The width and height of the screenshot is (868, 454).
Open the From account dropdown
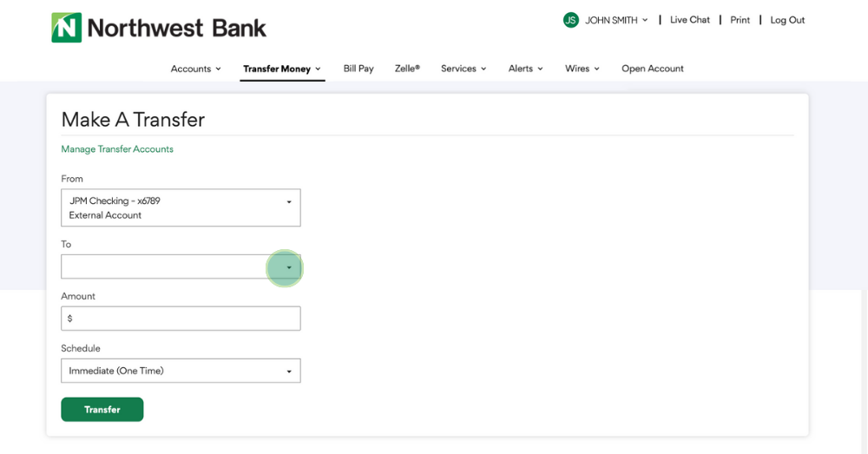181,207
